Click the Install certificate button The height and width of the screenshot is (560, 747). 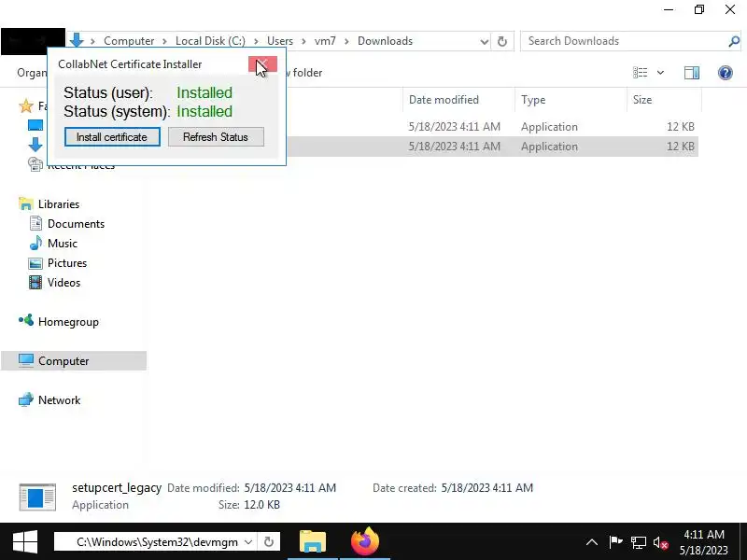112,137
